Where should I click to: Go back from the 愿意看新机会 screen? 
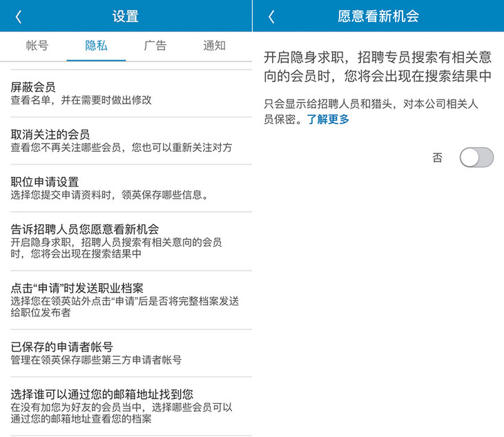click(x=271, y=17)
